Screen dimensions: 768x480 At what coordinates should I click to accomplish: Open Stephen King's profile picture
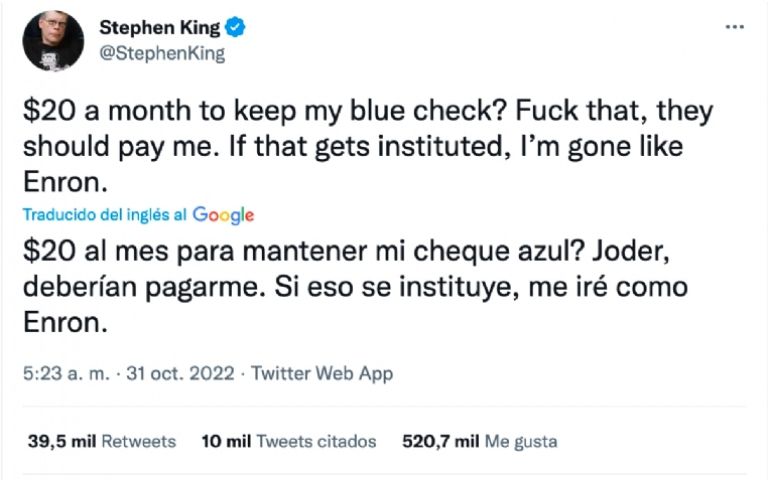pos(50,40)
